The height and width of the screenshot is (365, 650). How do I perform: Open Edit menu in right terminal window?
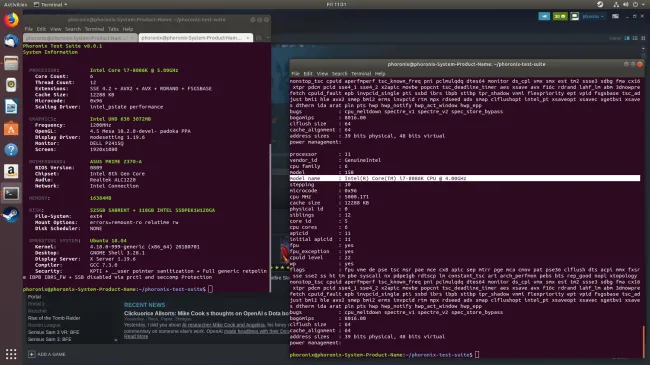pos(308,73)
